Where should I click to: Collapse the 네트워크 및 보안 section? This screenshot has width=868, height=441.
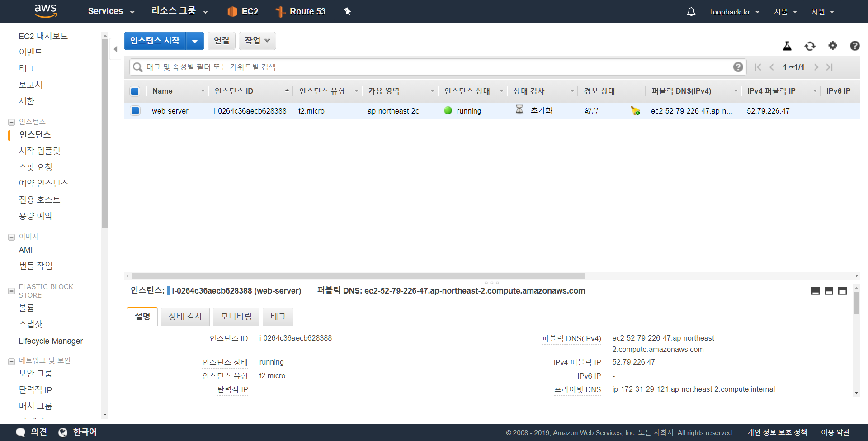pos(12,361)
